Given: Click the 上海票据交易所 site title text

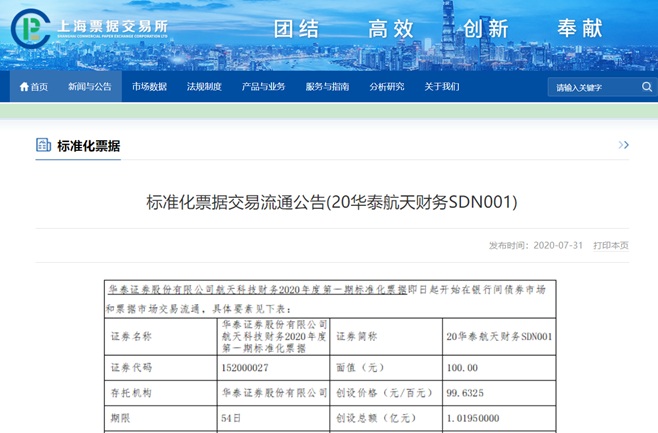Looking at the screenshot, I should tap(112, 26).
